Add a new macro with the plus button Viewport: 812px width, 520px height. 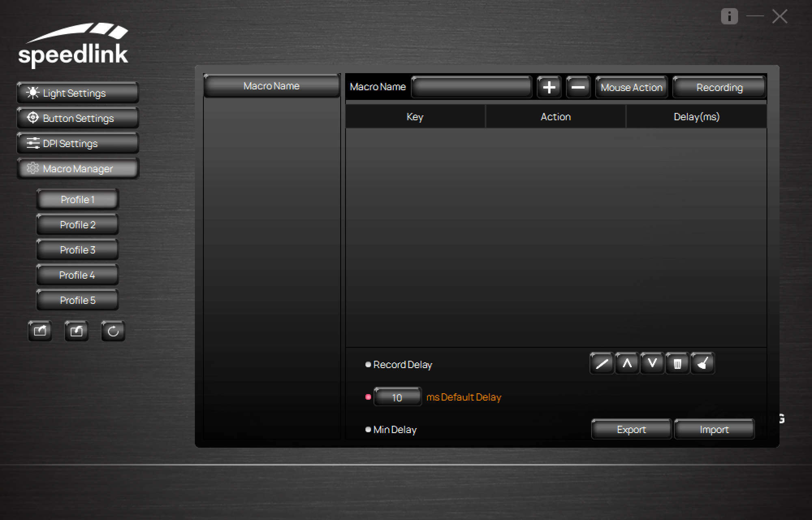coord(549,87)
